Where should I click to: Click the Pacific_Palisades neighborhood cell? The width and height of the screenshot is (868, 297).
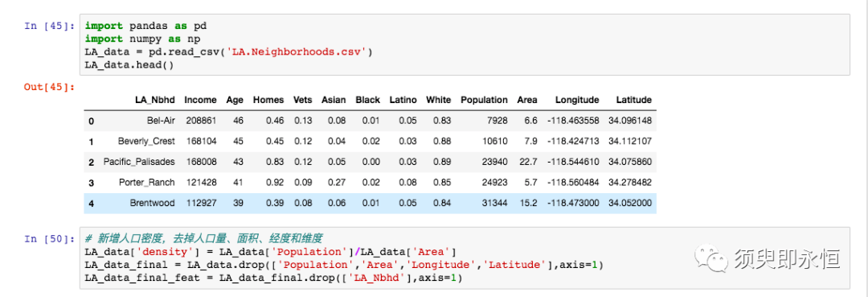pyautogui.click(x=139, y=162)
